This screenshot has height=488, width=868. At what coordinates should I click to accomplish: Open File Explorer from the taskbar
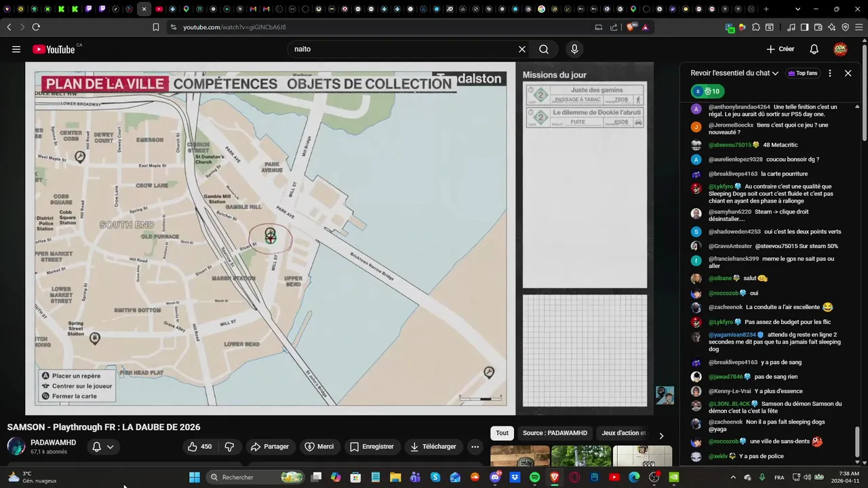click(x=395, y=477)
